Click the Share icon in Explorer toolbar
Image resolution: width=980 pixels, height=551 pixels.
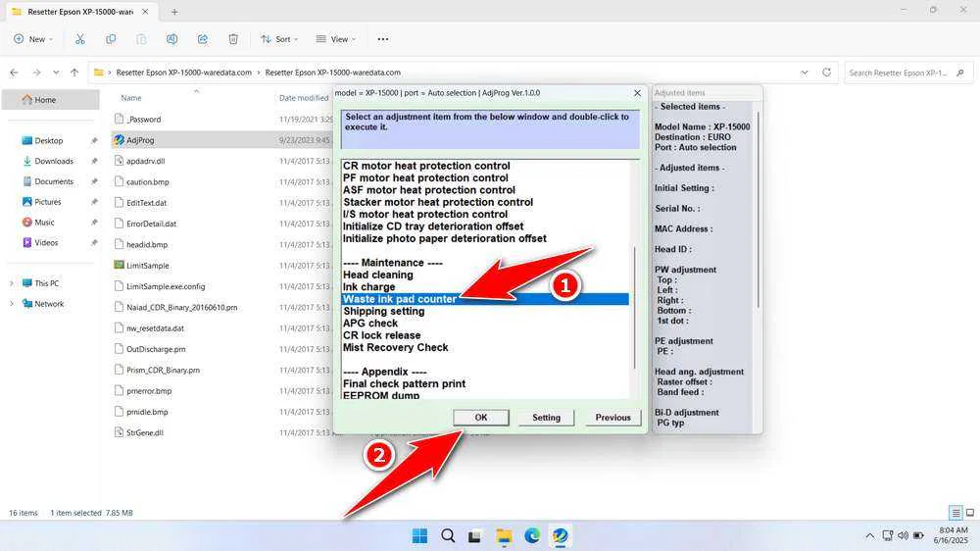point(202,39)
